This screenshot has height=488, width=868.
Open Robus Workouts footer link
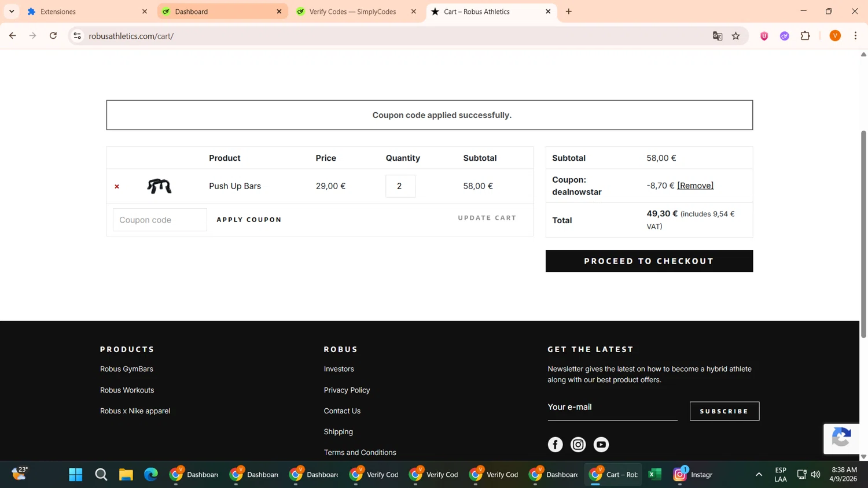(x=127, y=390)
